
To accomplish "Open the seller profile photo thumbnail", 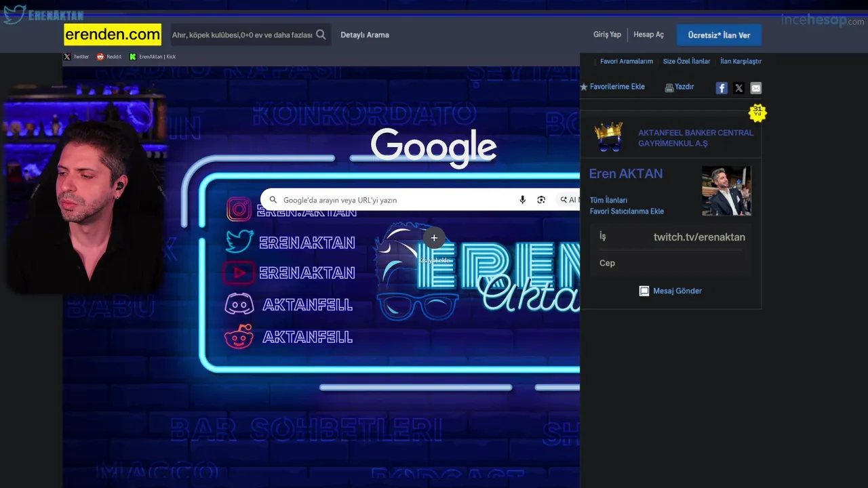I will [726, 190].
